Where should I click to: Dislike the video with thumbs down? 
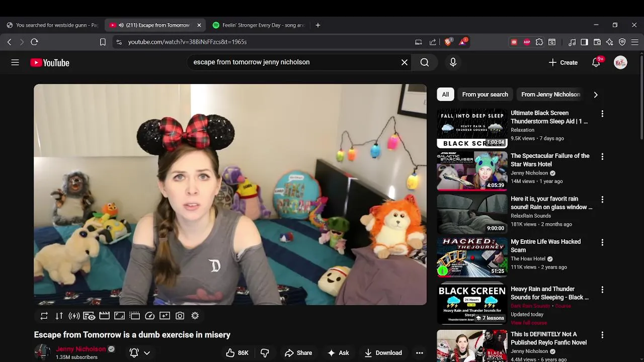point(265,353)
